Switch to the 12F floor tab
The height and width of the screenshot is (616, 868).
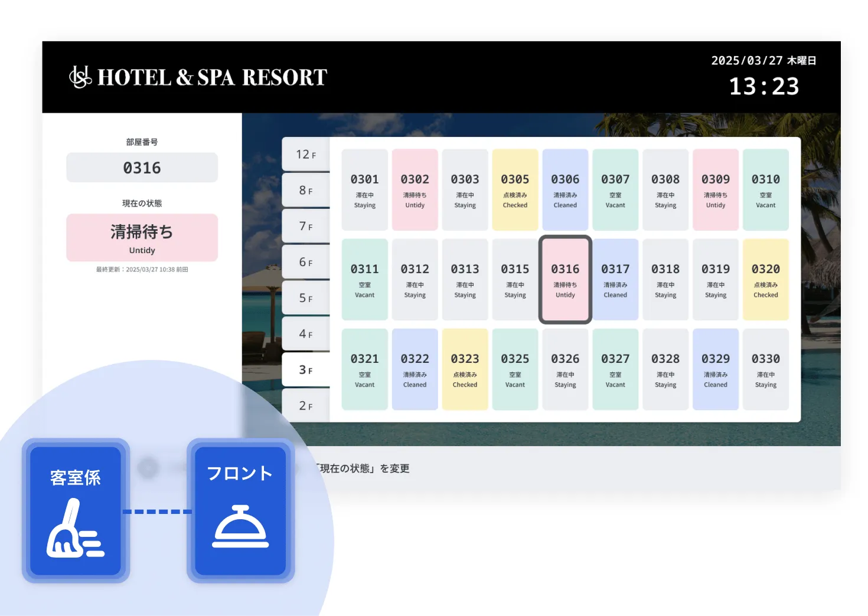click(x=306, y=155)
